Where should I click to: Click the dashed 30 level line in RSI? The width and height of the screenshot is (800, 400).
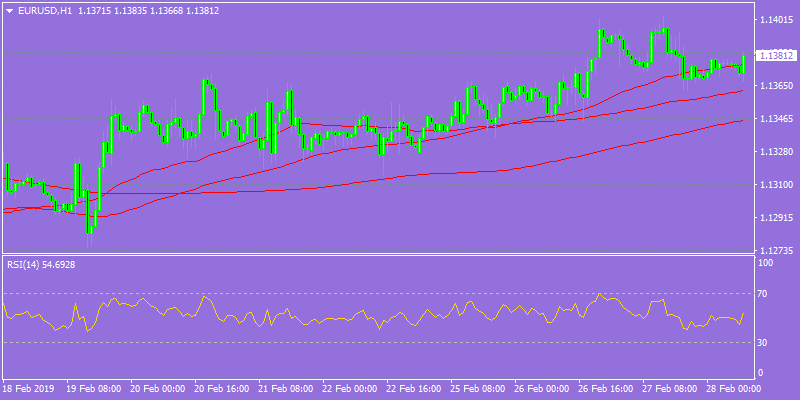tap(378, 342)
